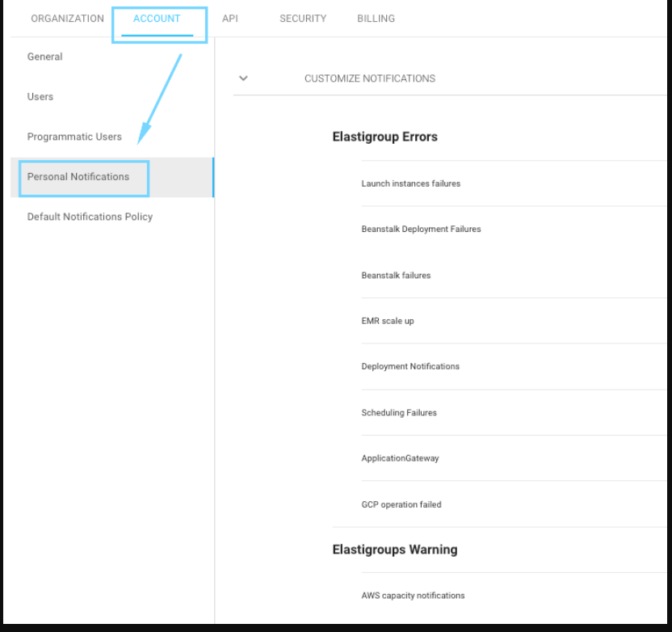Open Users in the sidebar
The width and height of the screenshot is (672, 632).
(40, 96)
